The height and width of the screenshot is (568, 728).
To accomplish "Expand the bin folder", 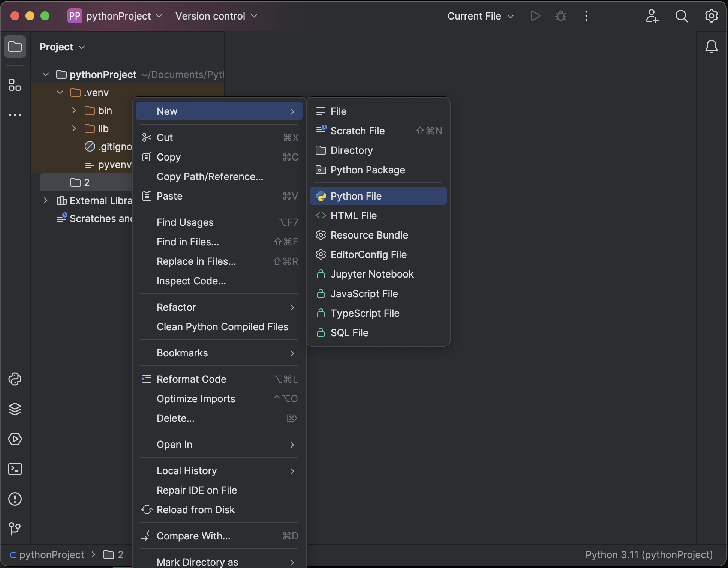I will click(x=74, y=110).
